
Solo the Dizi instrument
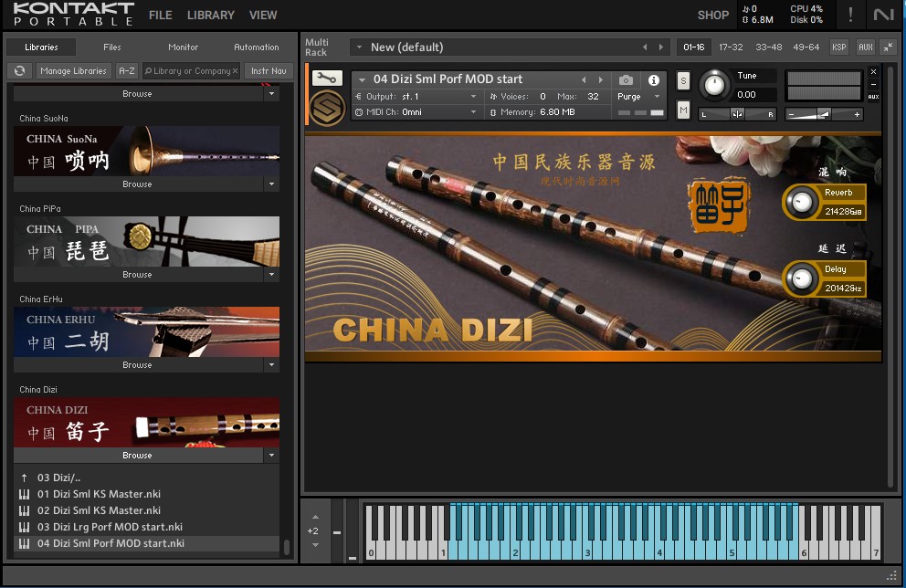683,81
